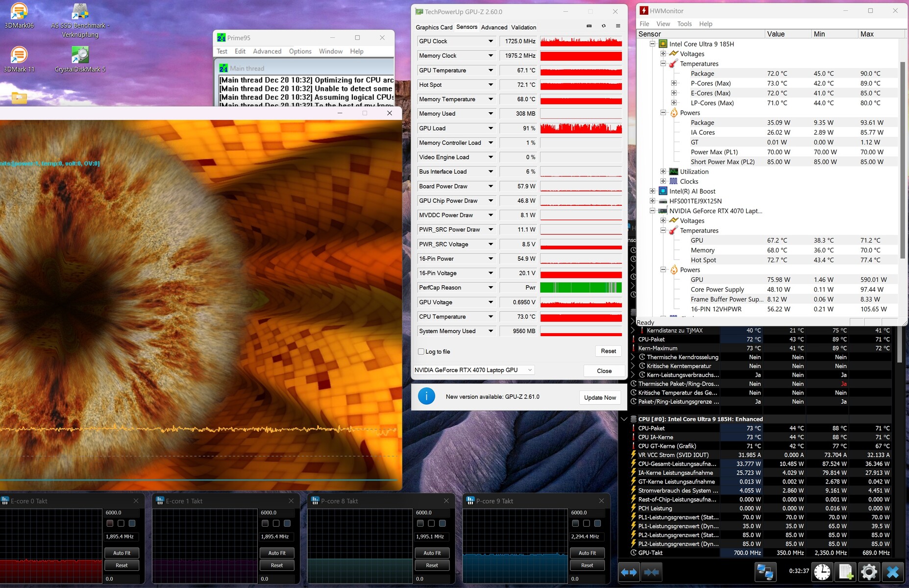The height and width of the screenshot is (588, 909).
Task: Click the GPU-Z refresh icon
Action: (603, 26)
